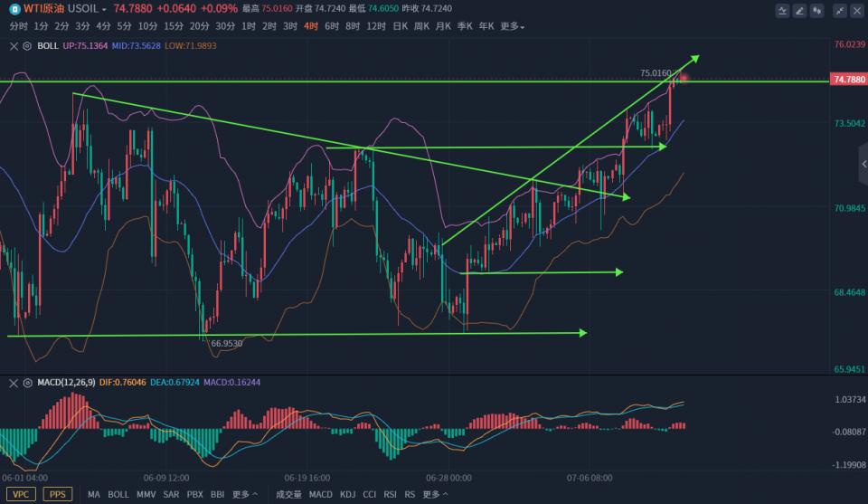Image resolution: width=868 pixels, height=504 pixels.
Task: Select the 3分 timeframe
Action: (x=82, y=26)
